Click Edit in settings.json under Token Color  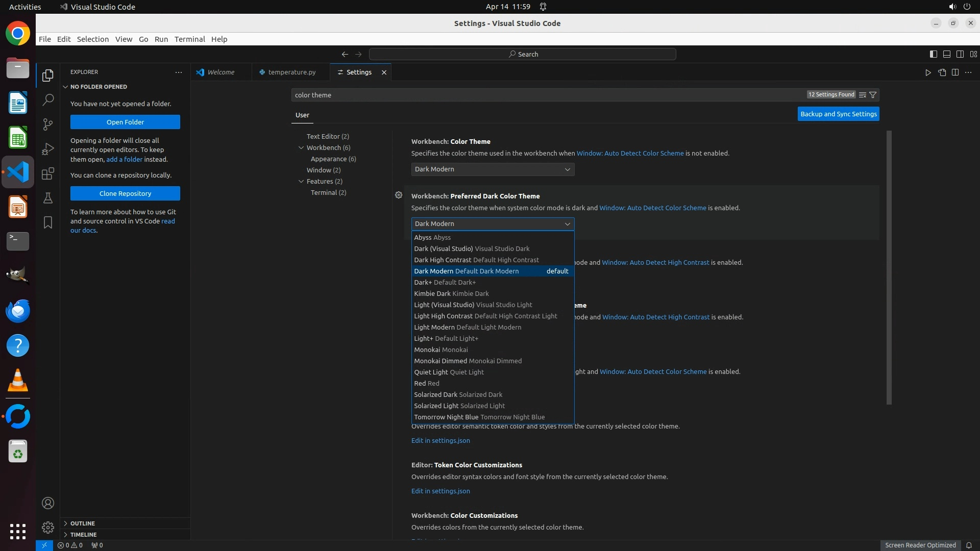440,491
